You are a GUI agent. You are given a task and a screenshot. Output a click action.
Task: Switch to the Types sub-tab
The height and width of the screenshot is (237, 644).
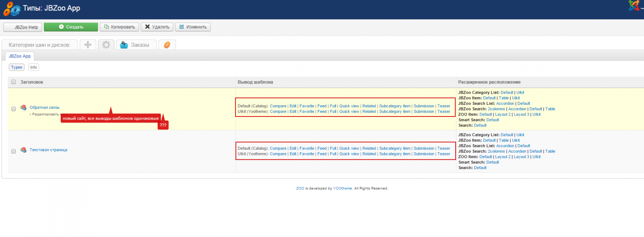(17, 67)
